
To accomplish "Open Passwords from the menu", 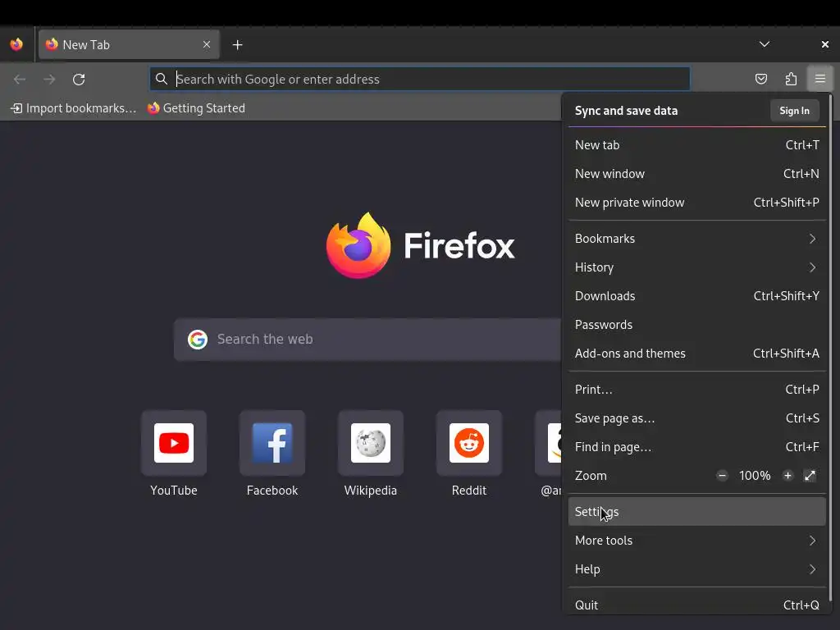I will click(x=697, y=325).
